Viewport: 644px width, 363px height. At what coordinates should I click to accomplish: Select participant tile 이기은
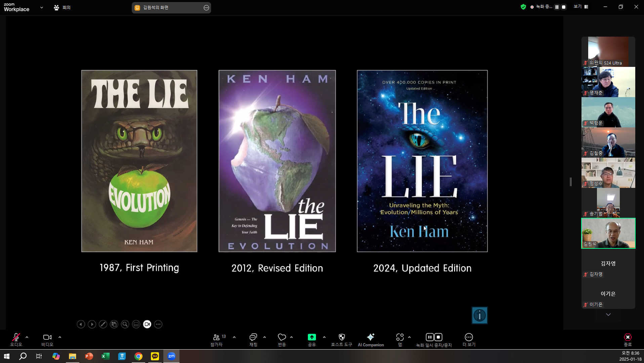coord(608,294)
